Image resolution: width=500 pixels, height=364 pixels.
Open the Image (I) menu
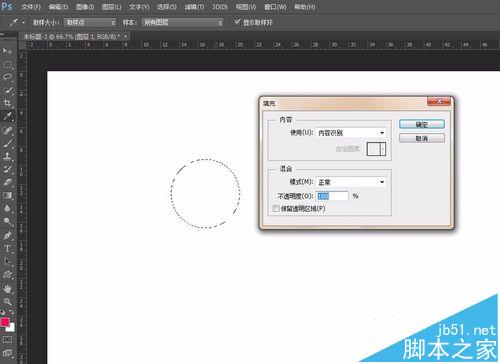click(85, 7)
